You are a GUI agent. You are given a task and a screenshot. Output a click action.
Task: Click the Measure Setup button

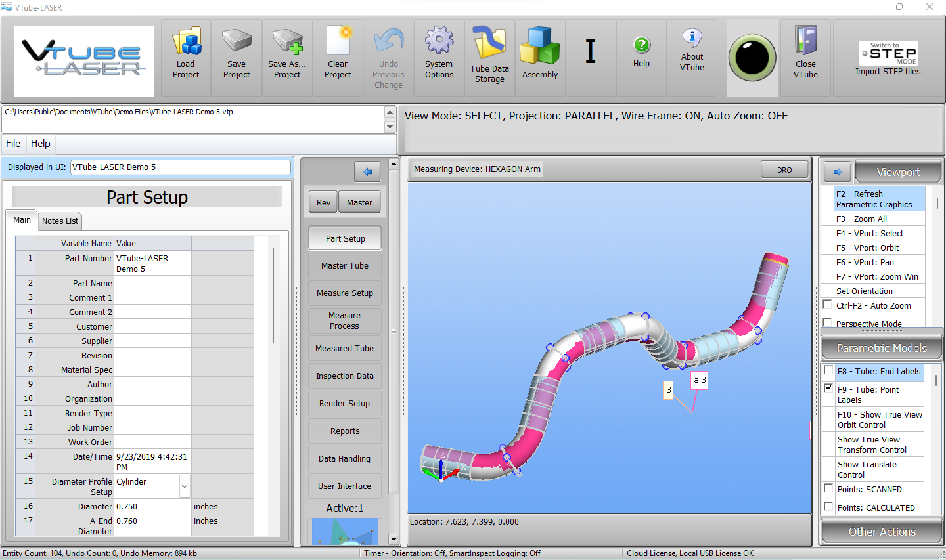tap(345, 293)
